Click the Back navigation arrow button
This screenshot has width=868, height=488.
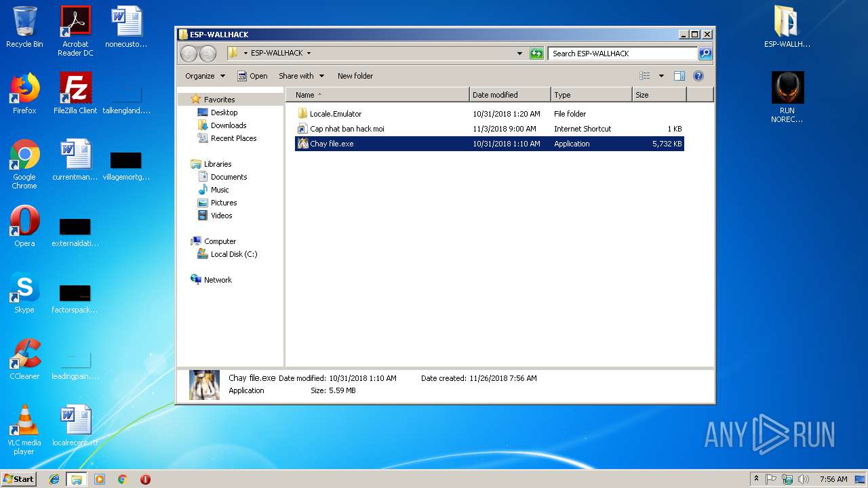189,54
